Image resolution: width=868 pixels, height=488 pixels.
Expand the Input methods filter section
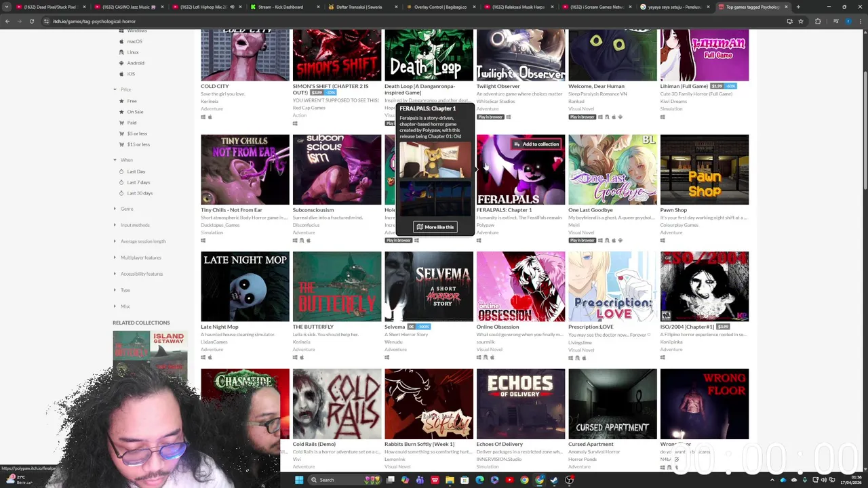coord(132,225)
